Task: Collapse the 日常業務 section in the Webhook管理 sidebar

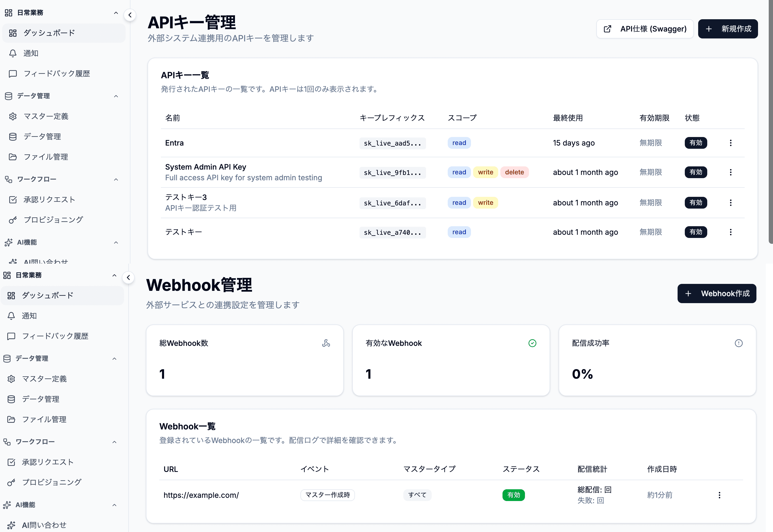Action: point(114,275)
